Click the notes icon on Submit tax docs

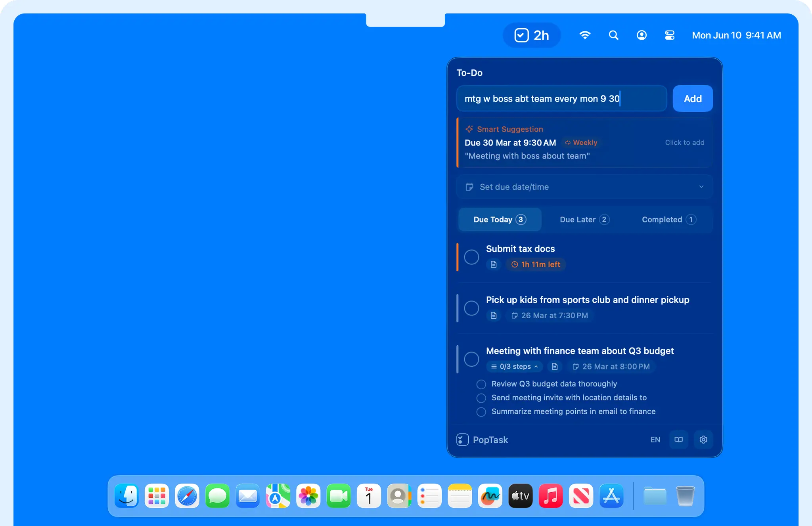(x=493, y=264)
